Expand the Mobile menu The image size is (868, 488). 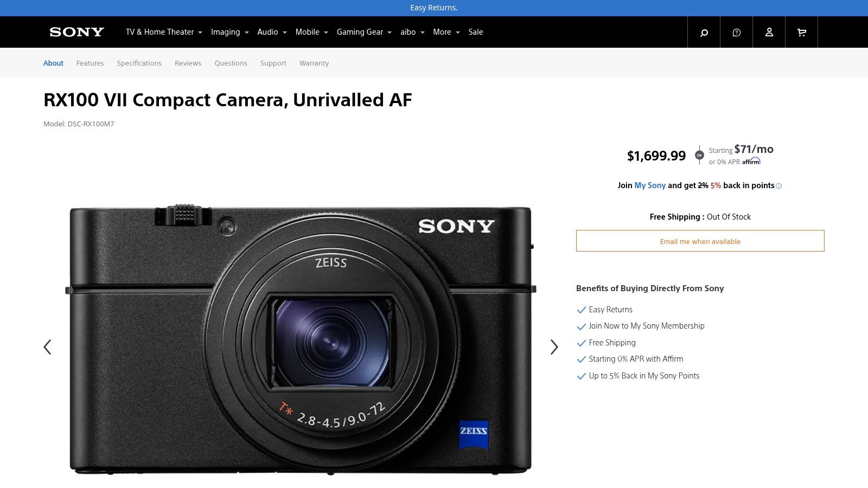(x=312, y=32)
